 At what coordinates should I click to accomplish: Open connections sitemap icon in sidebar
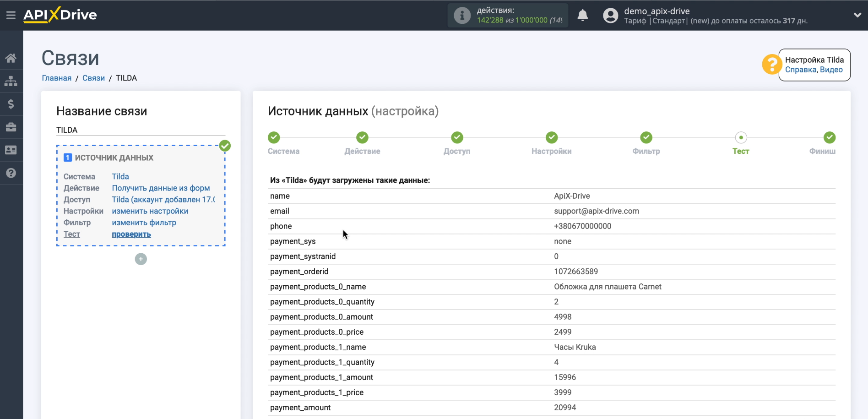[11, 81]
